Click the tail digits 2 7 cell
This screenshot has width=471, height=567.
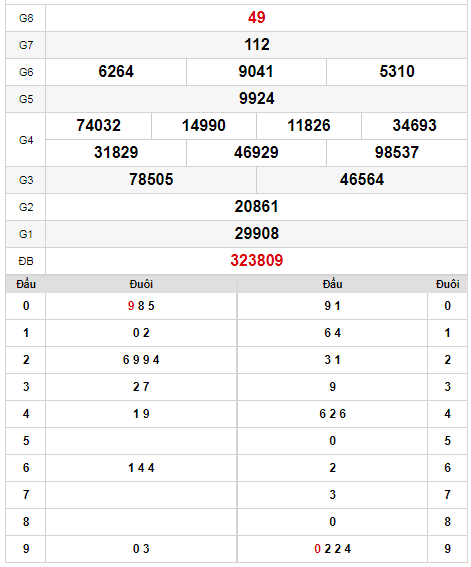(x=141, y=387)
